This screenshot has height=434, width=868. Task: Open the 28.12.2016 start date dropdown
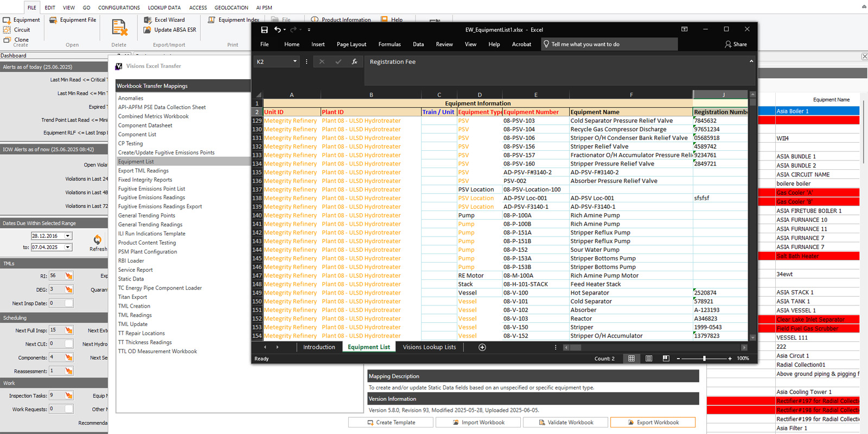(x=68, y=236)
